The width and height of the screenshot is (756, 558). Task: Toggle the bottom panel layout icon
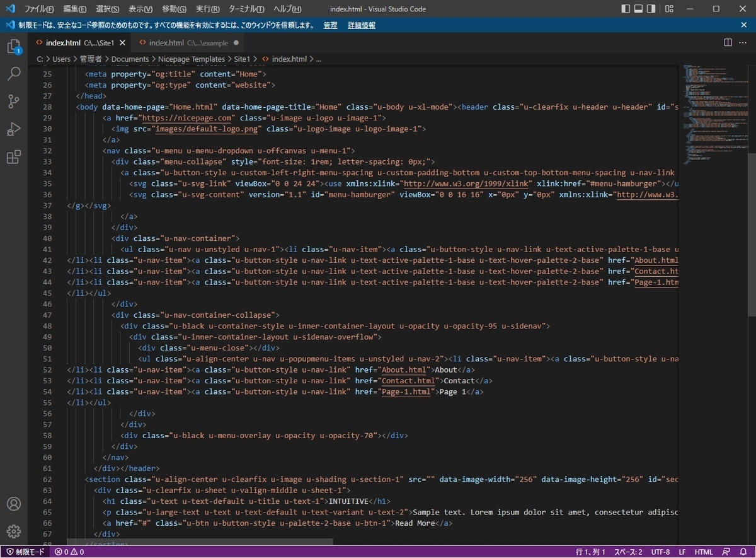(638, 9)
